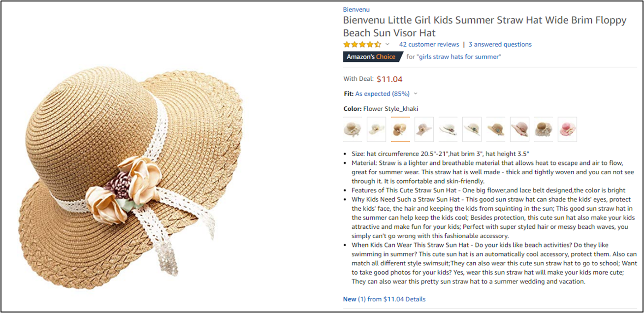The width and height of the screenshot is (644, 313).
Task: Select the first hat color swatch
Action: 352,129
